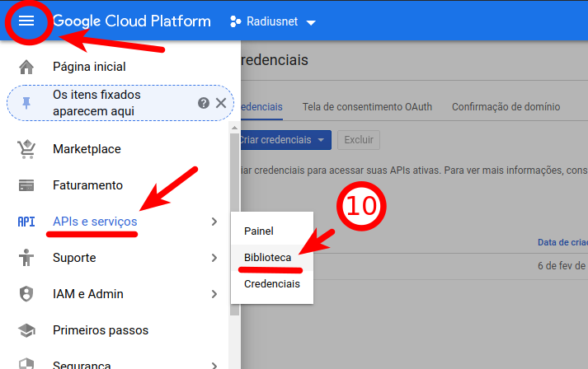Choose Painel from the submenu
Viewport: 588px width, 369px height.
tap(259, 231)
